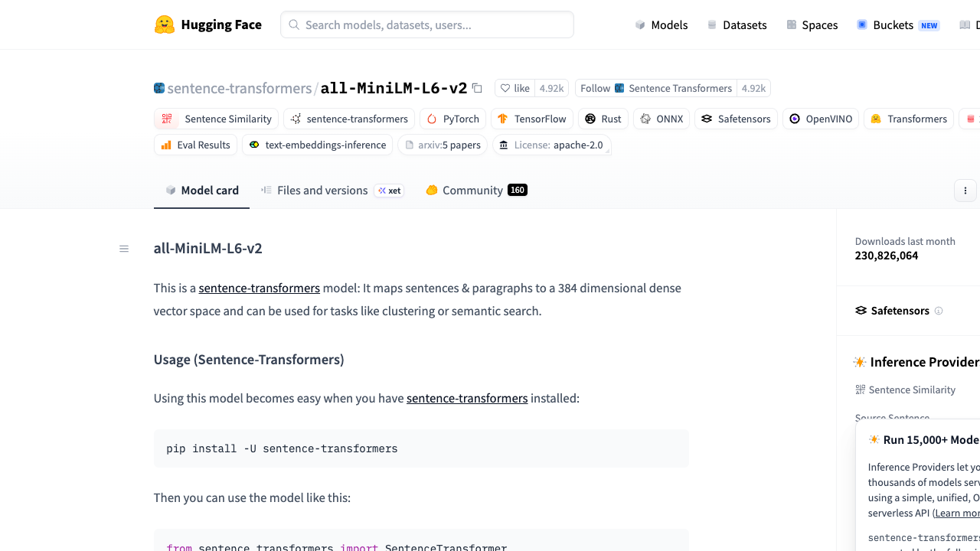Select the sentence-transformers library tag
This screenshot has height=551, width=980.
pos(349,119)
